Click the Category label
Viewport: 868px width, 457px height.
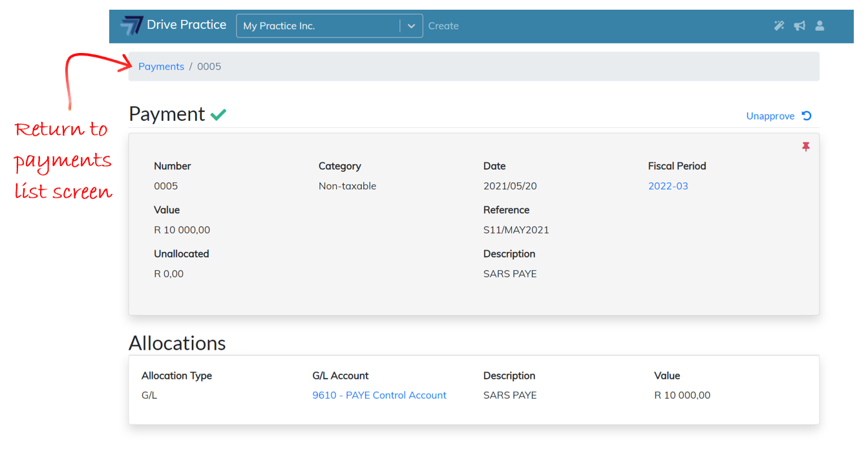coord(339,166)
